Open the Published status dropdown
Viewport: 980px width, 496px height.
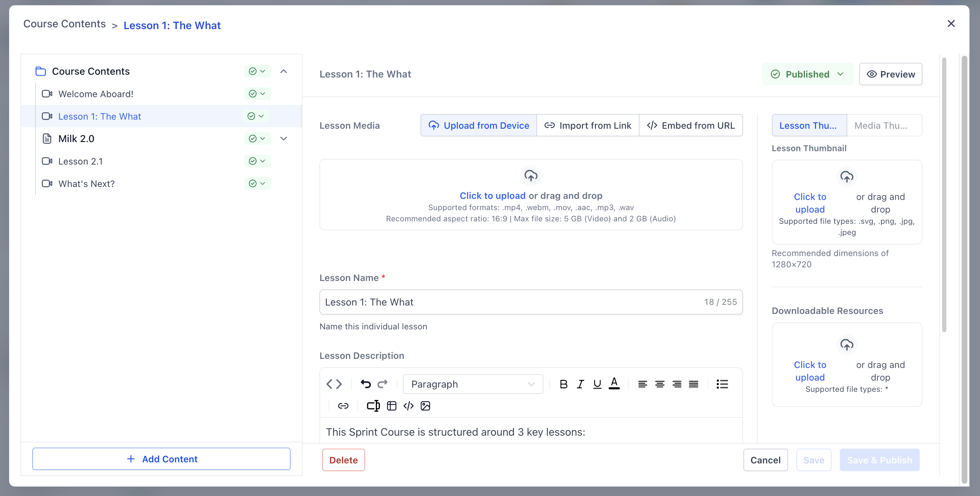807,74
